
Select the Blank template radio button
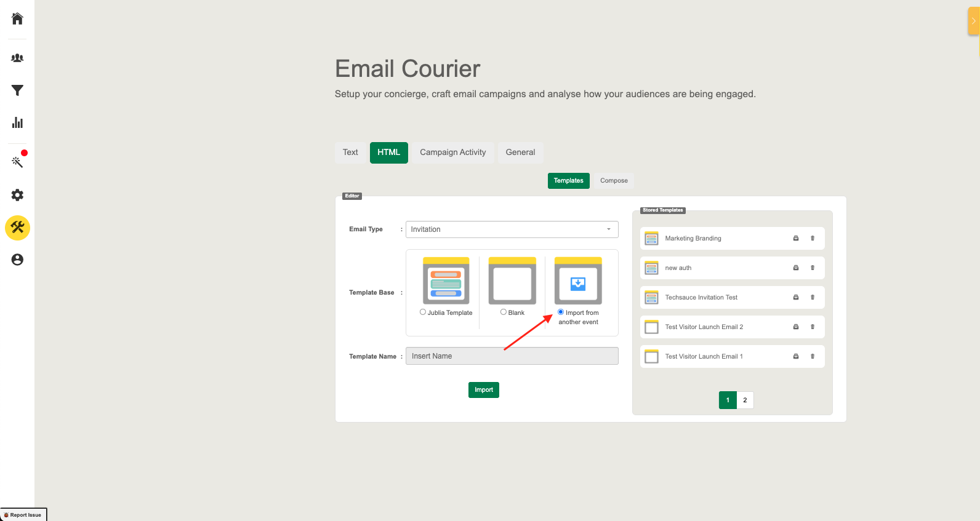[x=504, y=312]
